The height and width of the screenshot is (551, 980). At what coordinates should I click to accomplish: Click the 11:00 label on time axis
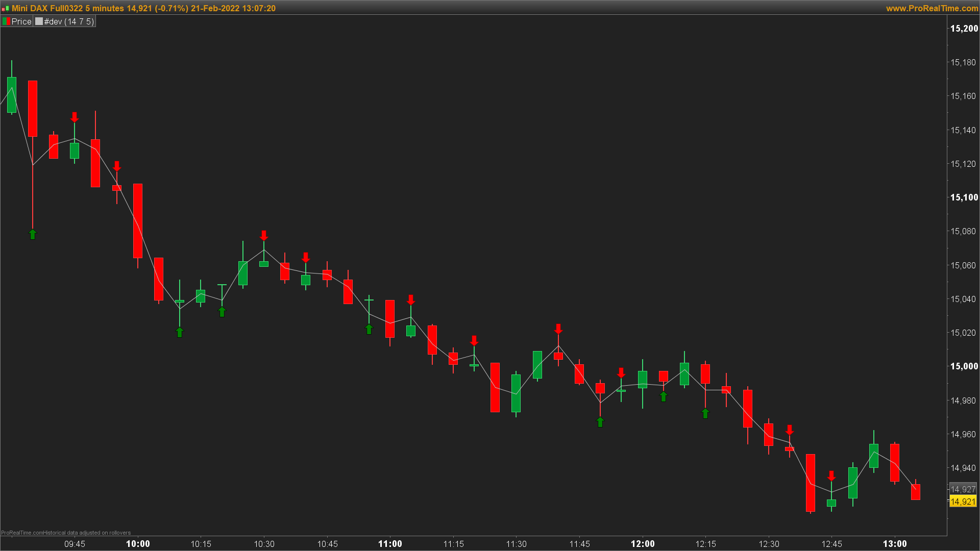(x=390, y=544)
